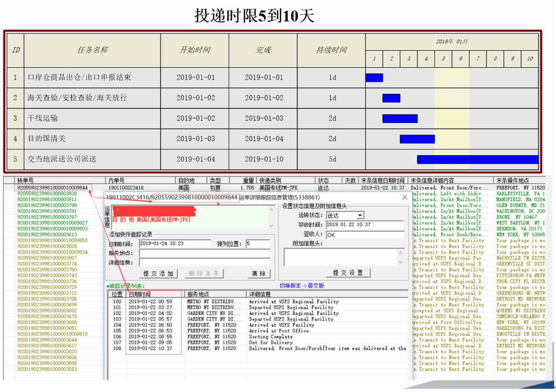This screenshot has width=556, height=392.
Task: Click the 排列位置 input box
Action: 258,244
